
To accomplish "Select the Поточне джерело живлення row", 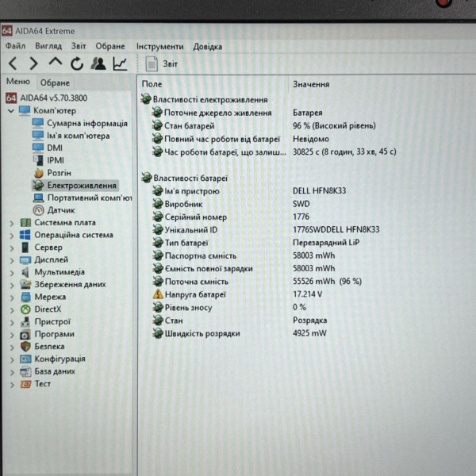I will [237, 113].
